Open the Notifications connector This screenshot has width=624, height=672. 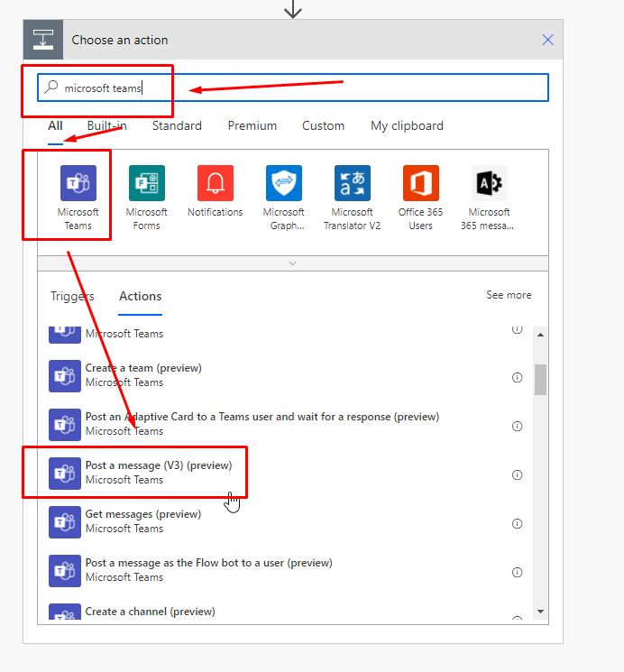[216, 183]
